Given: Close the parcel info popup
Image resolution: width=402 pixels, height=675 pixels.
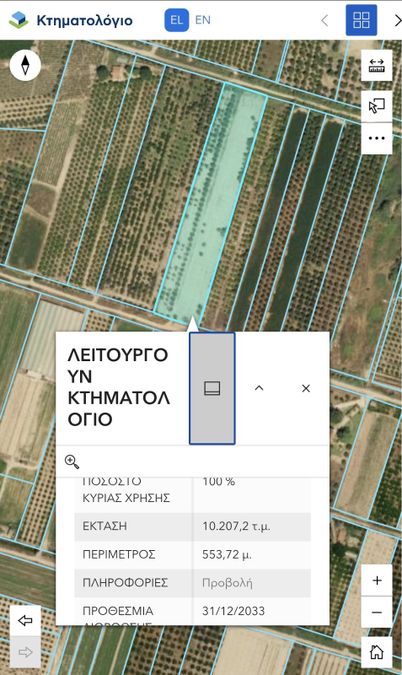Looking at the screenshot, I should pos(306,388).
